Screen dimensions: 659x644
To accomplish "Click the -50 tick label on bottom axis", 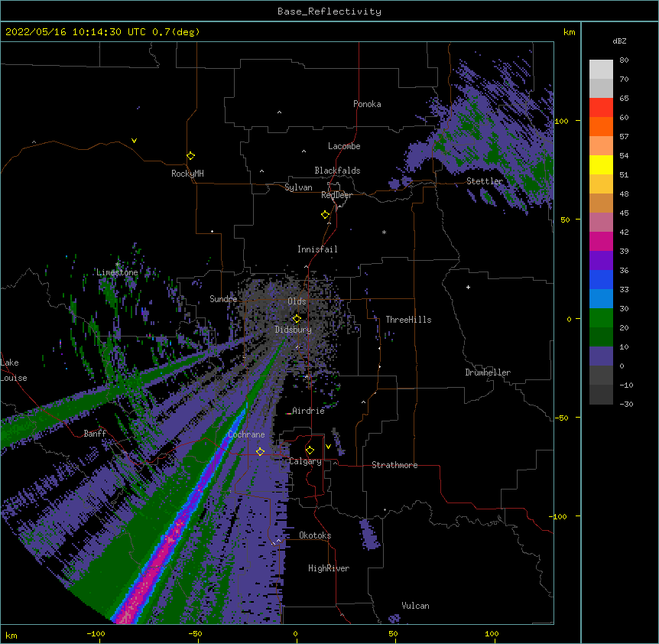I will coord(195,633).
